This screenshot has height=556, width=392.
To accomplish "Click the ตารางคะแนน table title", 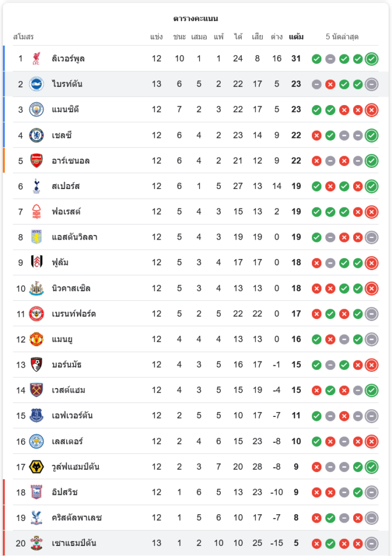I will 196,18.
